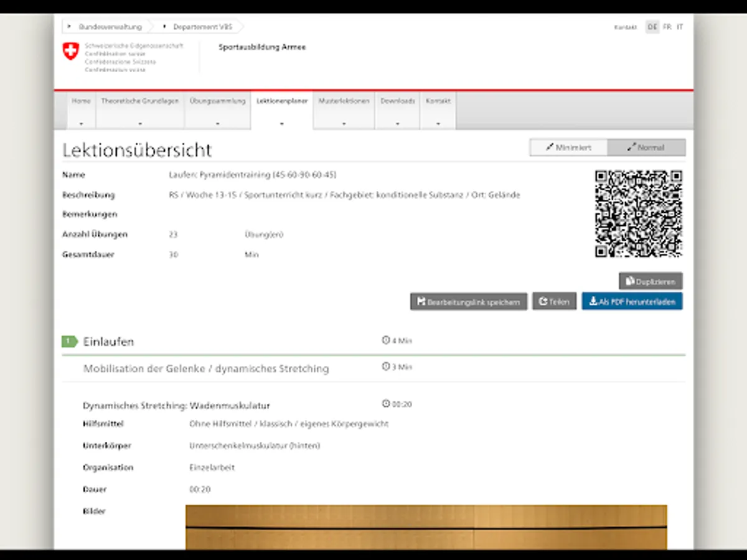Click the clock icon next to 00:20
Image resolution: width=747 pixels, height=560 pixels.
coord(386,403)
